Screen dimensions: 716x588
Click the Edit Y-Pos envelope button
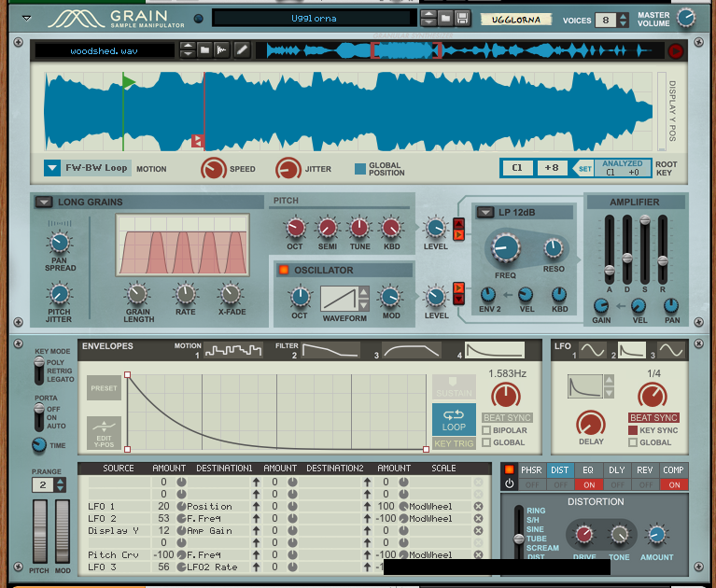tap(105, 432)
